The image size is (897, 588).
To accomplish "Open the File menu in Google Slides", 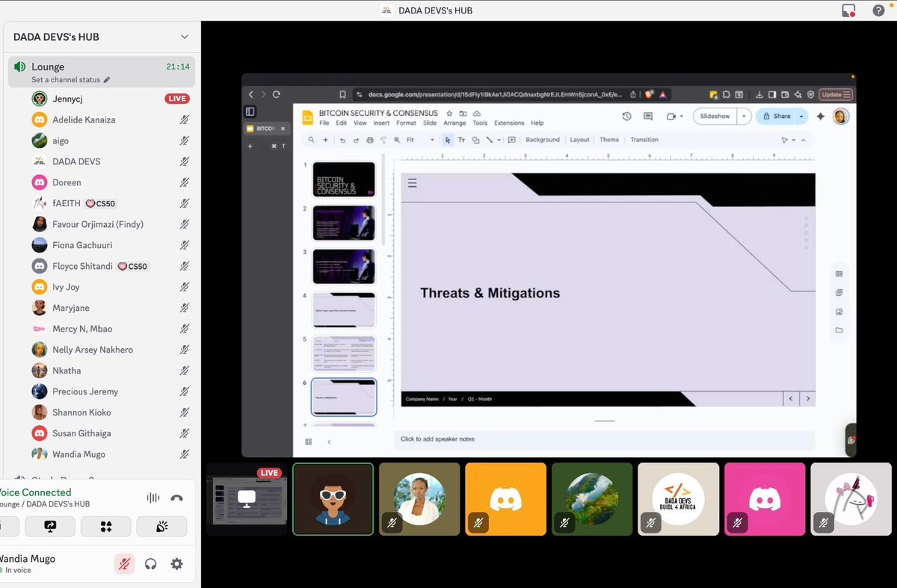I will (324, 123).
